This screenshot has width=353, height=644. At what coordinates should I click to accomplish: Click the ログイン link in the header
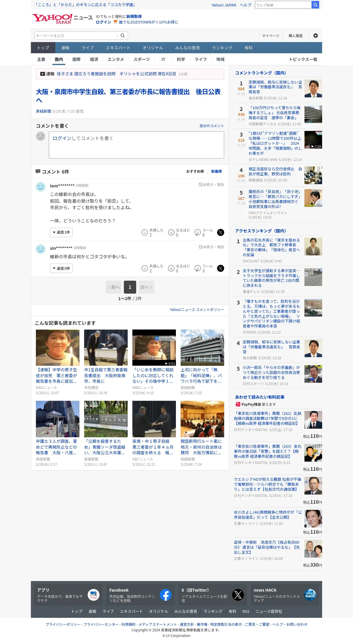pos(104,22)
